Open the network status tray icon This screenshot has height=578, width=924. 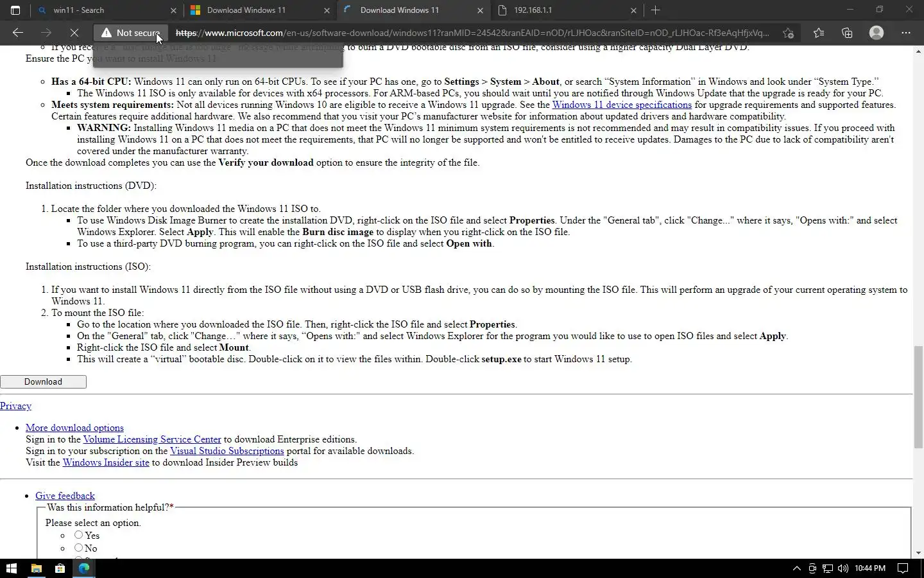[828, 568]
